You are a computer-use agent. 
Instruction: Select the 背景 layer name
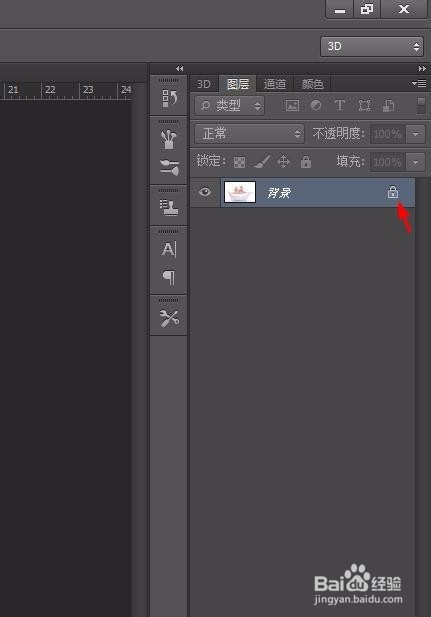click(x=279, y=192)
